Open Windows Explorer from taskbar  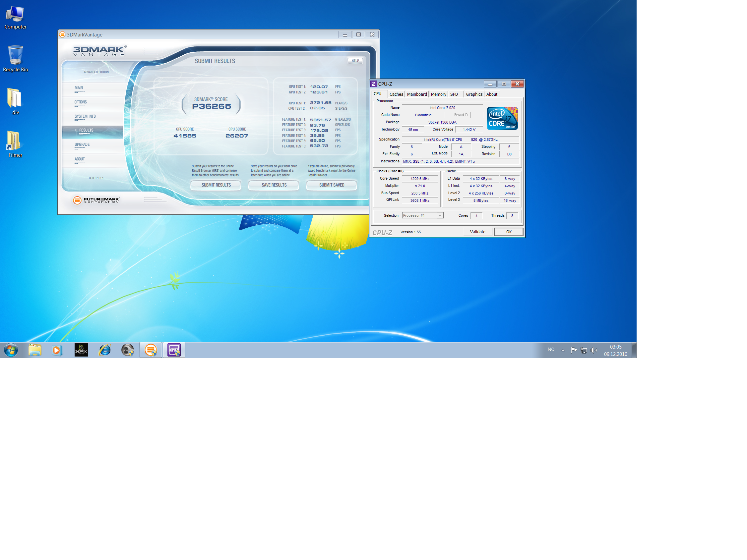click(x=35, y=350)
